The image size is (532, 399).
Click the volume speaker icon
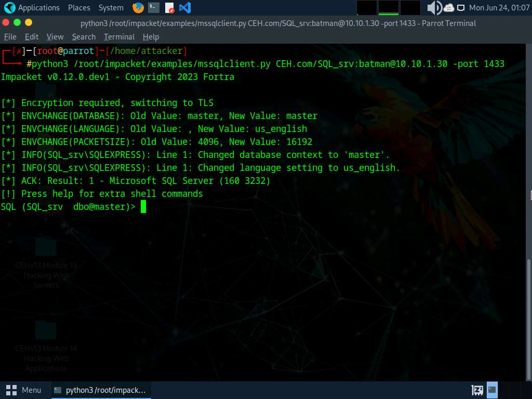point(434,8)
